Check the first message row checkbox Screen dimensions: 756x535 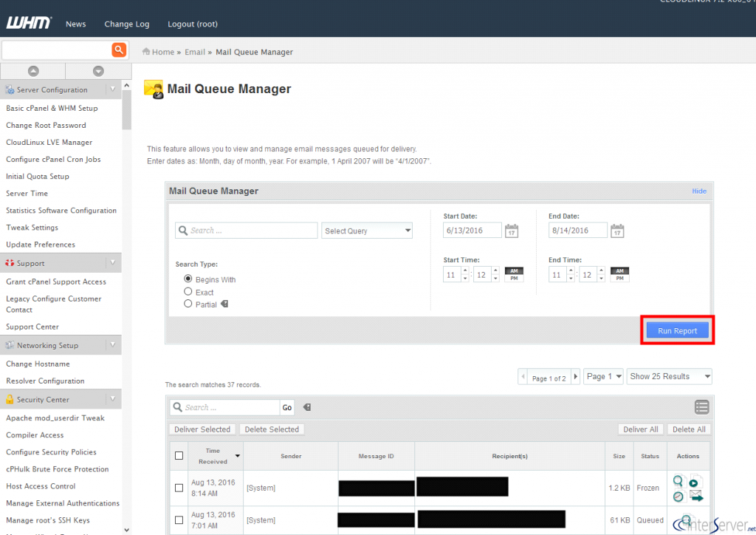pyautogui.click(x=179, y=488)
